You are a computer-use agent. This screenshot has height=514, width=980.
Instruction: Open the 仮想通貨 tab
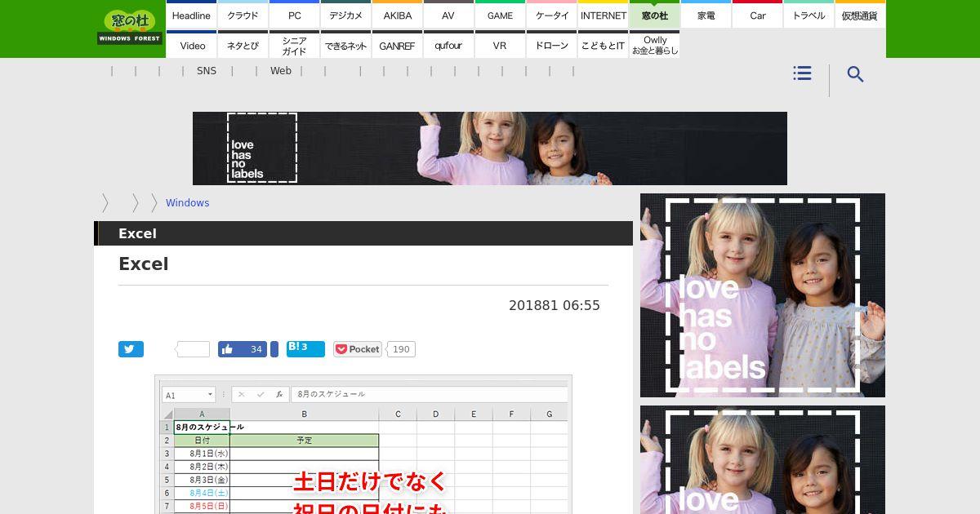[860, 15]
